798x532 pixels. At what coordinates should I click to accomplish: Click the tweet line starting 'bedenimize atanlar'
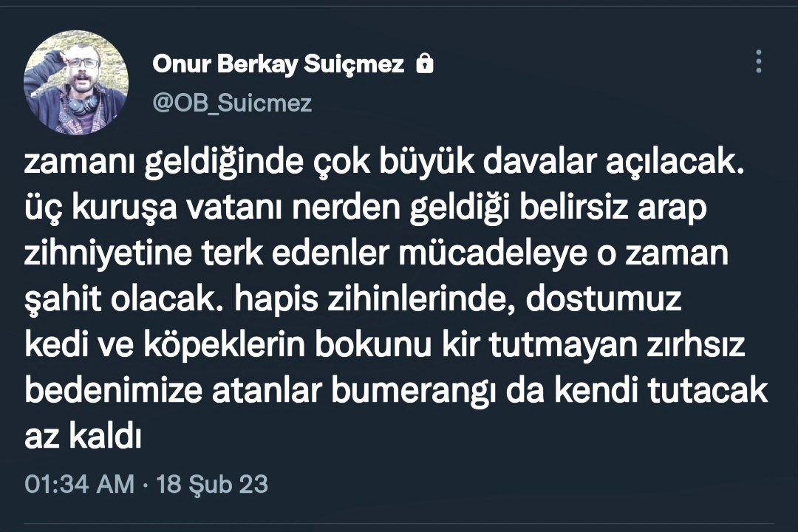pos(397,392)
